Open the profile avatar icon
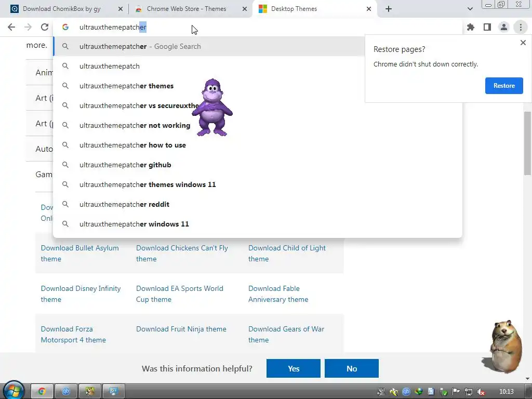Image resolution: width=532 pixels, height=399 pixels. (504, 27)
